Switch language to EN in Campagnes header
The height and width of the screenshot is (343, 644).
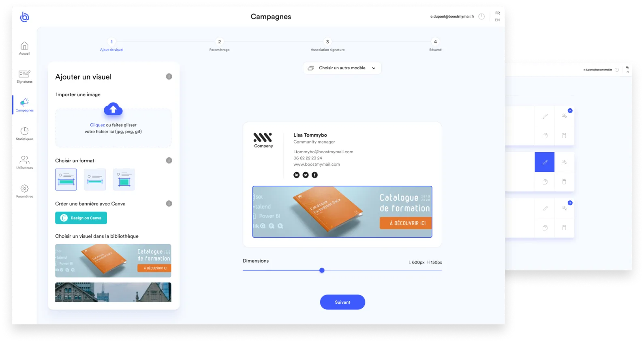pos(497,20)
